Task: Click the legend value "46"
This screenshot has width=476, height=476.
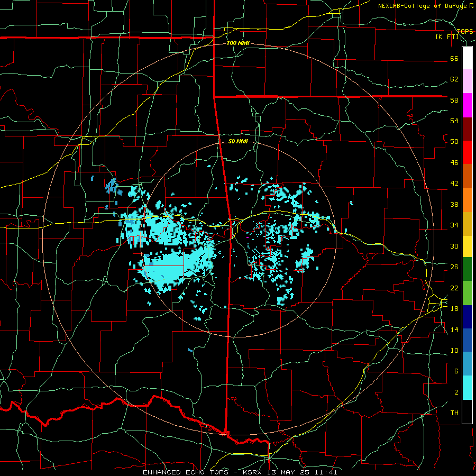Action: [x=454, y=163]
